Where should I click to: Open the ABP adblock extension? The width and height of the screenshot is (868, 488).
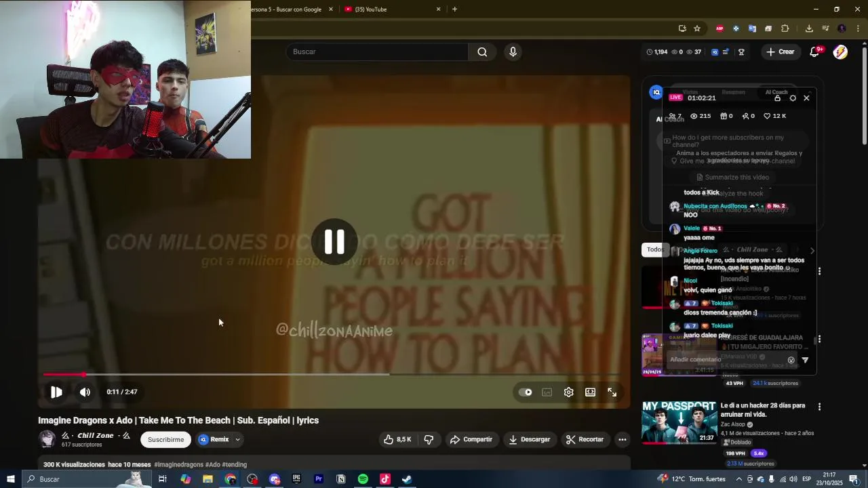pos(719,28)
